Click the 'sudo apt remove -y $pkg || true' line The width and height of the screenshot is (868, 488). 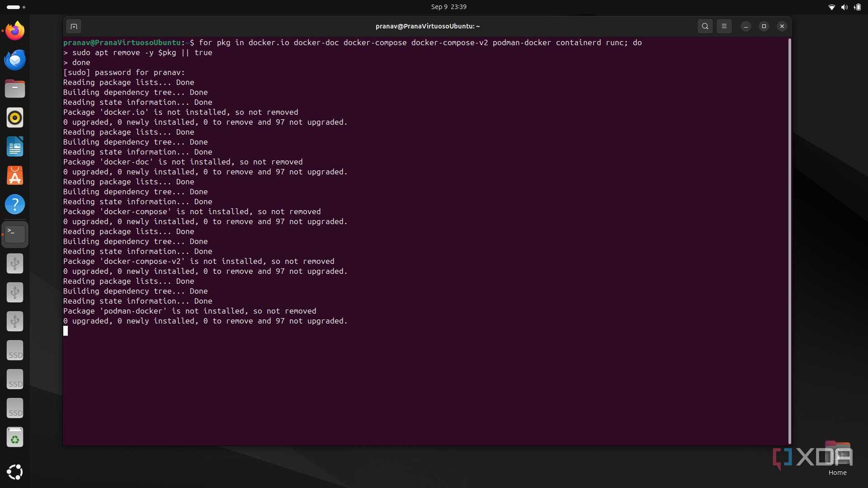point(138,52)
